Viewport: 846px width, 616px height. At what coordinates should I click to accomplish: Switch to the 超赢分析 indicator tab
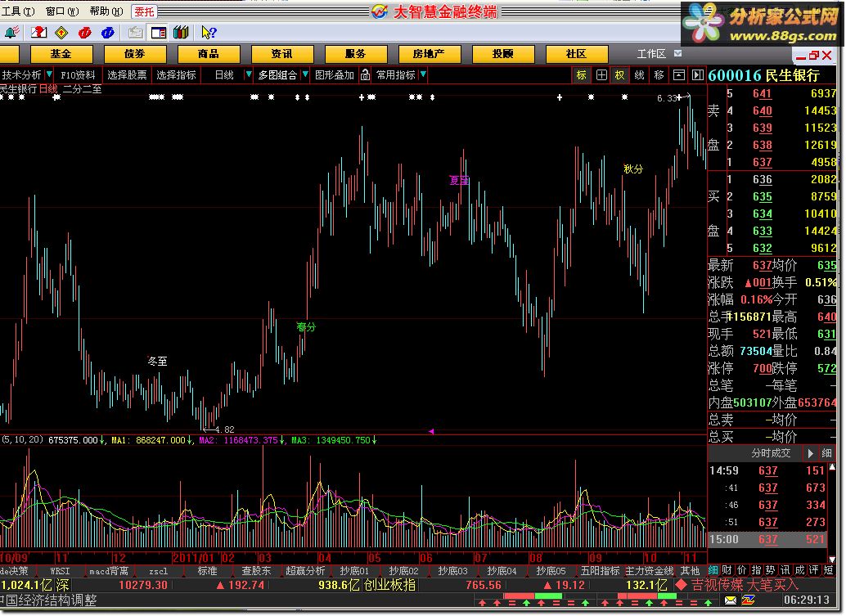[x=305, y=571]
